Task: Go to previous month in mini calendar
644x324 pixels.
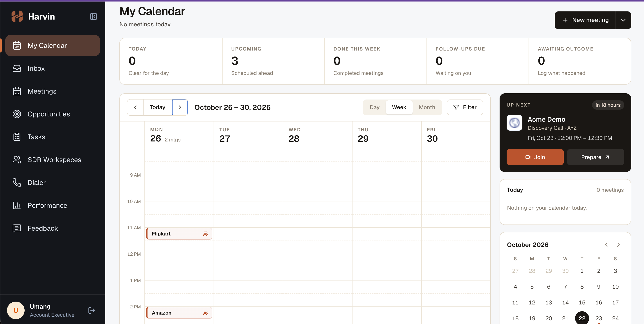Action: (x=606, y=245)
